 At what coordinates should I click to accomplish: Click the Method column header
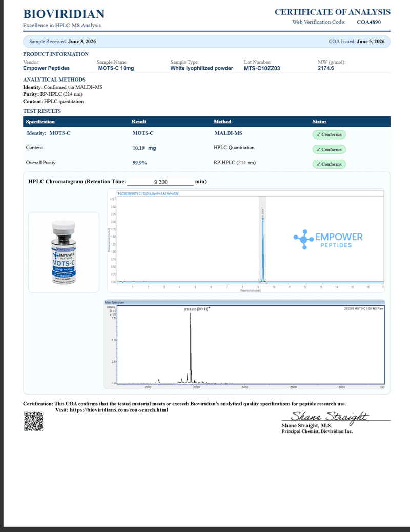[x=222, y=122]
